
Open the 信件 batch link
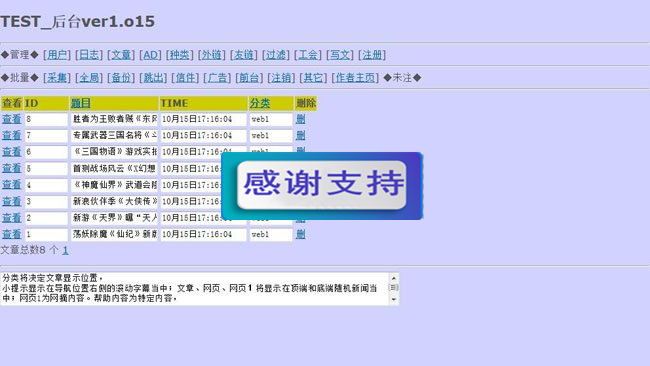185,78
